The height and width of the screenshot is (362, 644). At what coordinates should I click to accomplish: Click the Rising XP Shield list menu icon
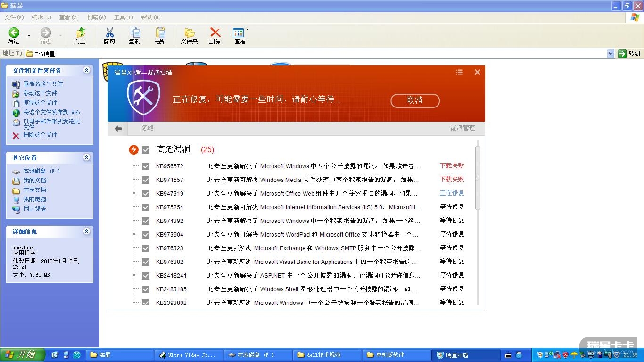[x=459, y=72]
